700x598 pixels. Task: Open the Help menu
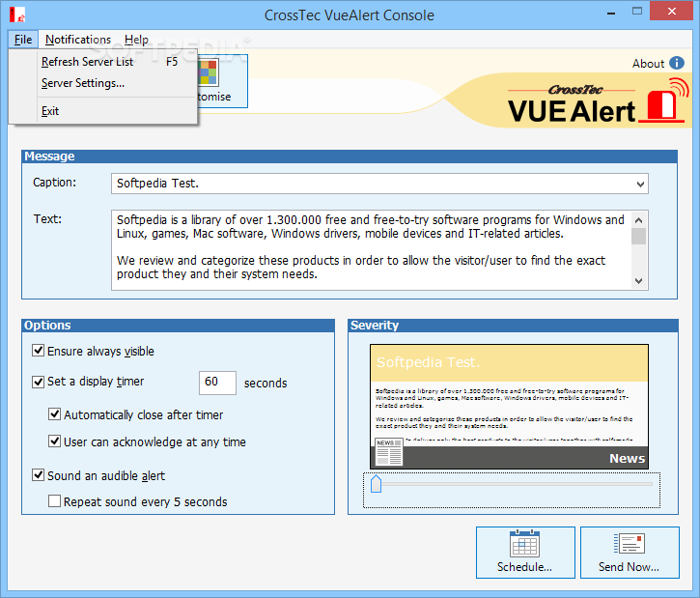tap(136, 40)
